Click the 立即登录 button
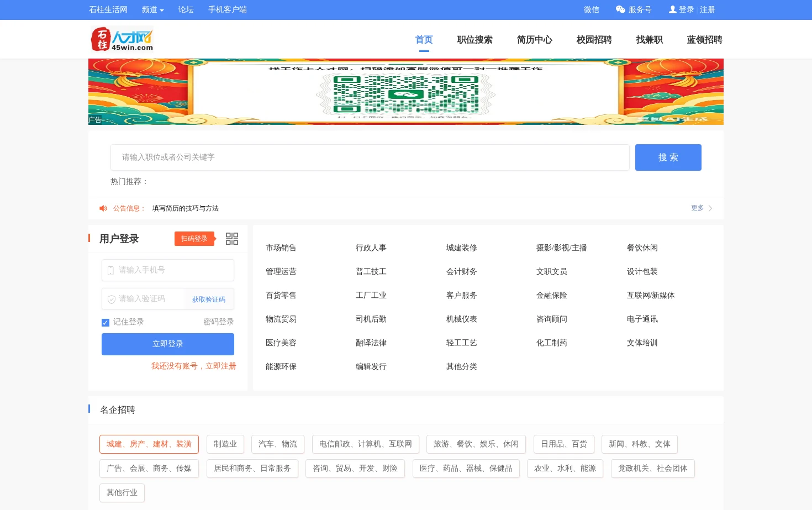This screenshot has width=812, height=510. click(168, 344)
